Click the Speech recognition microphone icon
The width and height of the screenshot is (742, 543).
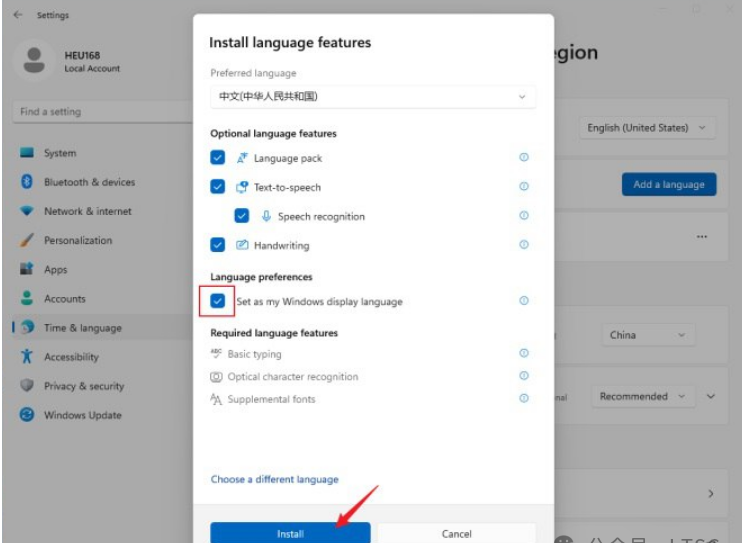pos(266,216)
